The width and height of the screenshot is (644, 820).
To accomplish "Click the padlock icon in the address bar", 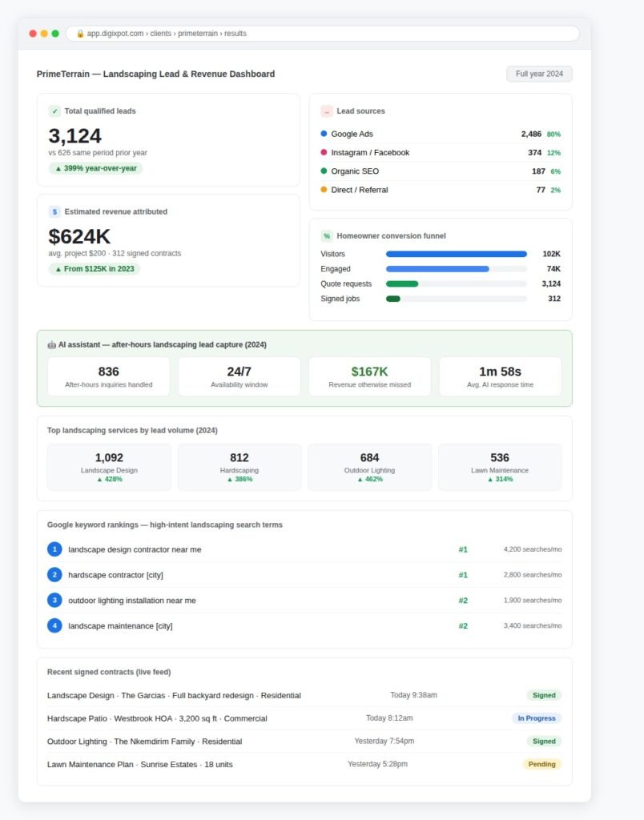I will point(80,34).
